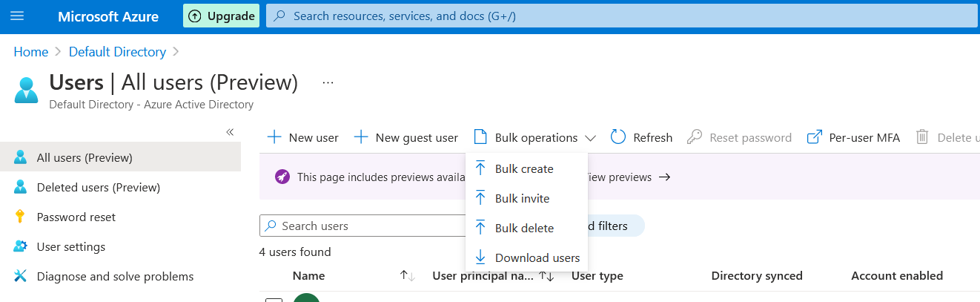Click the Bulk operations chevron arrow
Viewport: 980px width, 302px height.
click(590, 138)
